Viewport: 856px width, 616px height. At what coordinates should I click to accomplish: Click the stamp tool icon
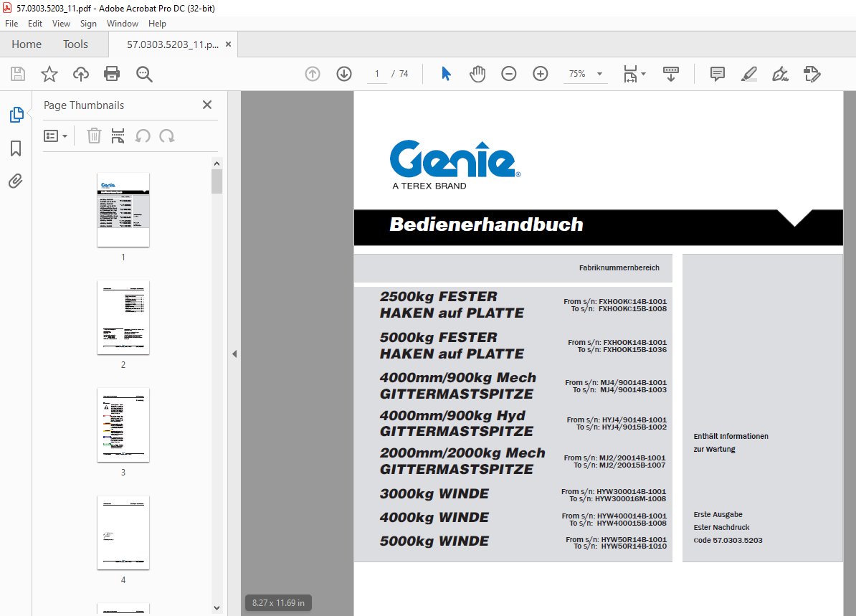click(812, 74)
